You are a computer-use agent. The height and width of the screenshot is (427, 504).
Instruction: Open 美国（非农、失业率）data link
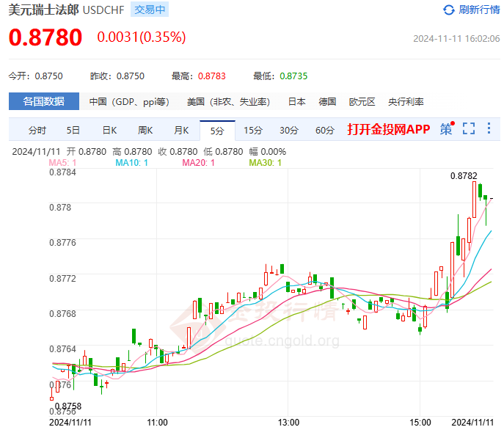pyautogui.click(x=228, y=101)
